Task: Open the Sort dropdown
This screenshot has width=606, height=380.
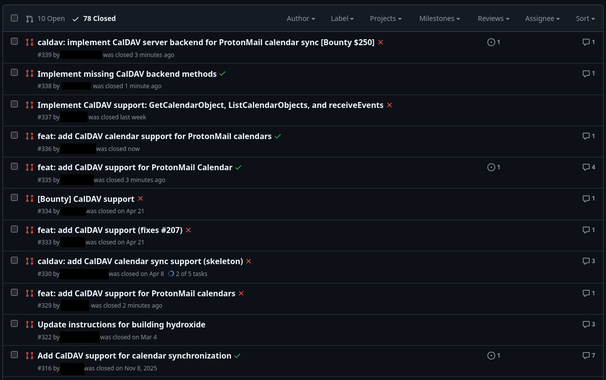Action: coord(585,19)
